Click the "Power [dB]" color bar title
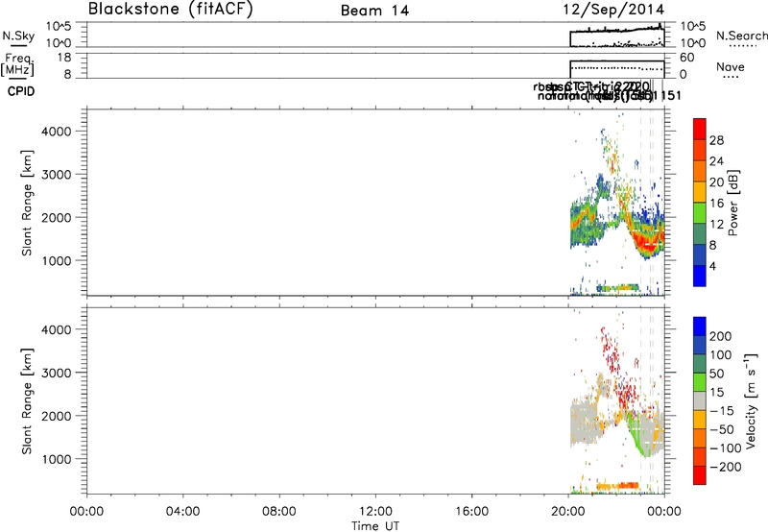The height and width of the screenshot is (532, 768). click(x=733, y=203)
